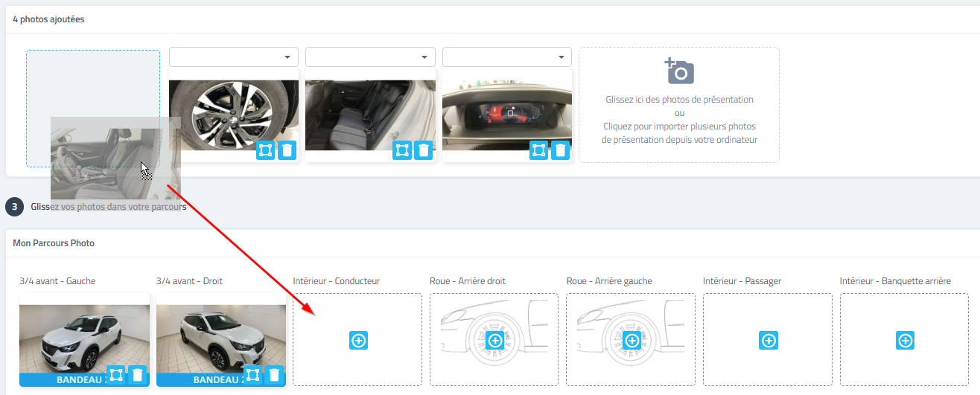Open dropdown above the rear seat photo
The width and height of the screenshot is (980, 395).
pyautogui.click(x=370, y=57)
